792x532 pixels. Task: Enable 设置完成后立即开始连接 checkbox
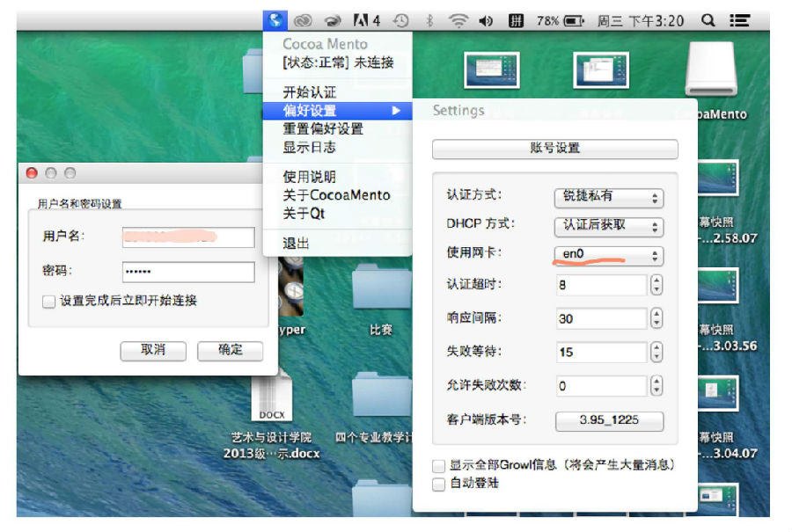tap(49, 302)
